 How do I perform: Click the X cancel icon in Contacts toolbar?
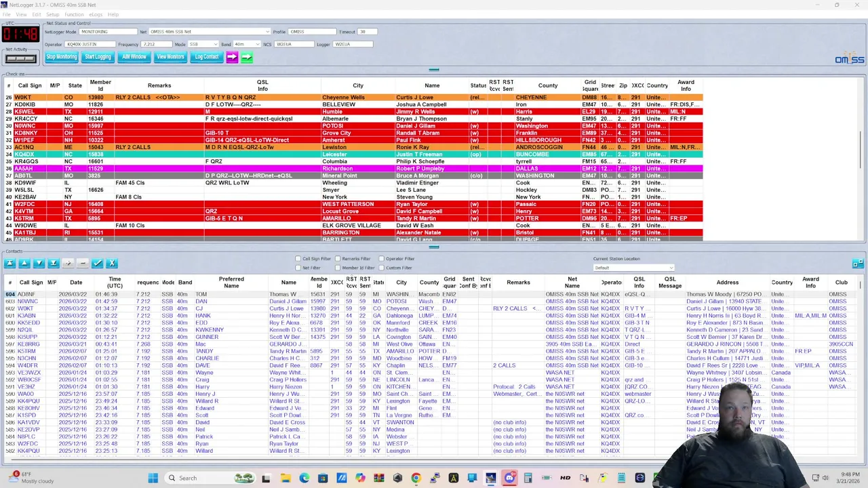112,263
